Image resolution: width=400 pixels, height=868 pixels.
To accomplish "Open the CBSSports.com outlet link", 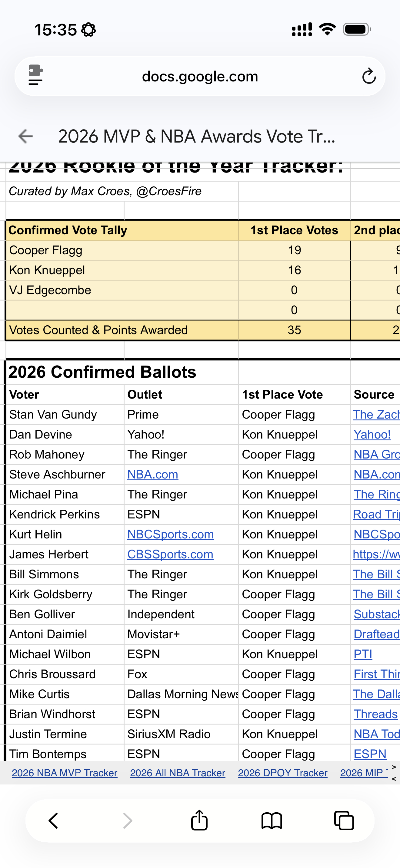I will pyautogui.click(x=170, y=554).
